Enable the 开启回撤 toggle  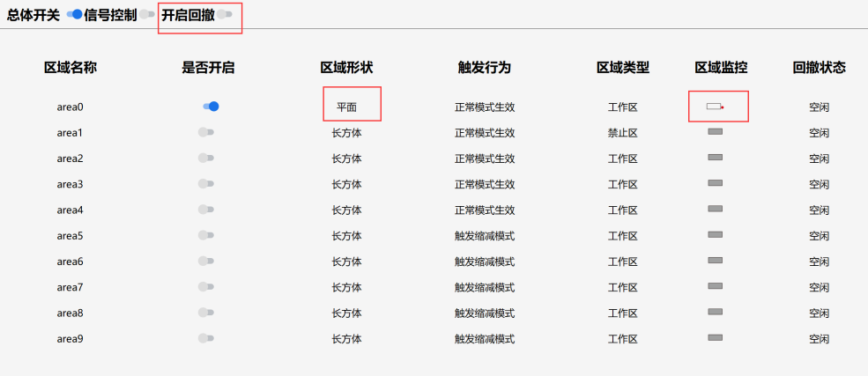click(x=225, y=14)
